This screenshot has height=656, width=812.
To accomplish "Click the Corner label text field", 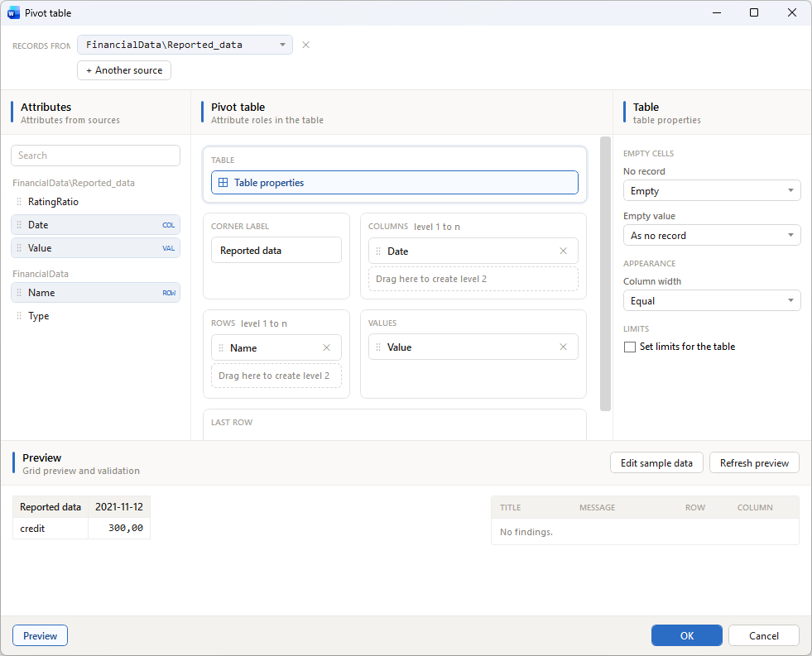I will (276, 251).
